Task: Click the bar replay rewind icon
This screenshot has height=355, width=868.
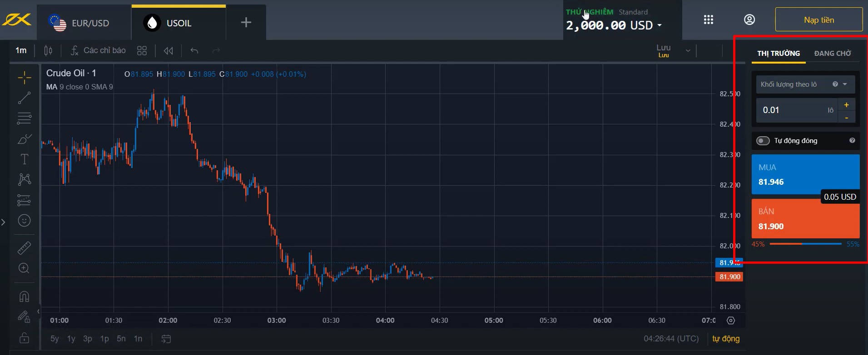Action: (169, 51)
